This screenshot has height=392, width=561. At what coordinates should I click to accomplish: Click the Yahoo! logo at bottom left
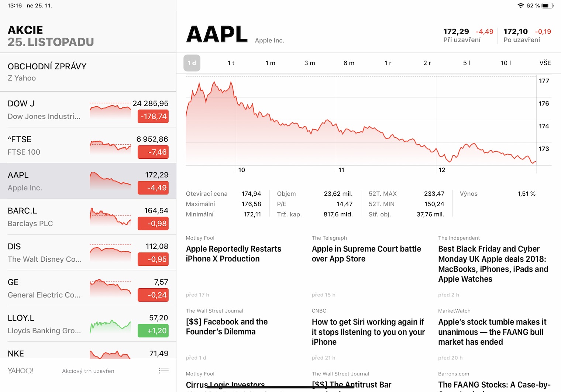tap(20, 371)
